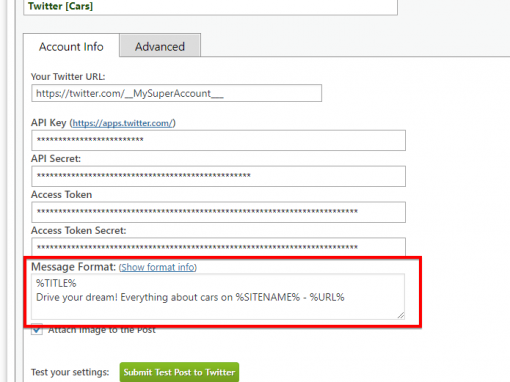Click inside the API Secret field
This screenshot has width=510, height=382.
(x=218, y=176)
